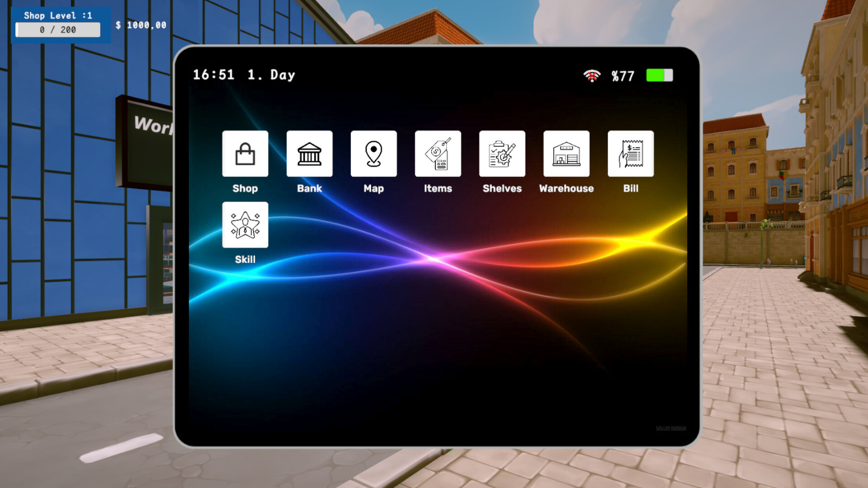Open the Shop app icon
The width and height of the screenshot is (868, 488).
pos(245,154)
